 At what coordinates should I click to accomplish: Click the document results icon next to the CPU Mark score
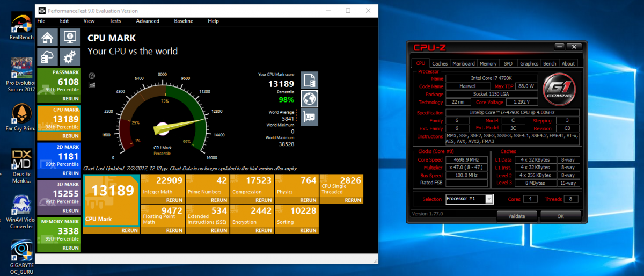309,81
